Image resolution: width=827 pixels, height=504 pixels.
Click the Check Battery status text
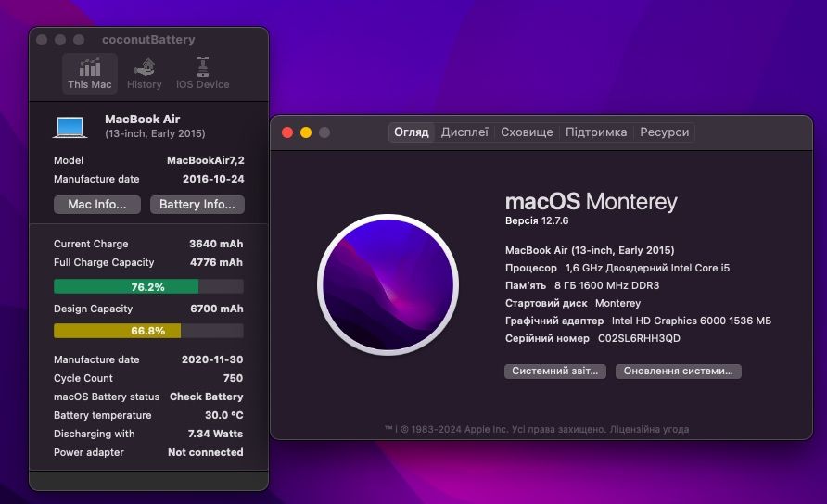click(206, 397)
